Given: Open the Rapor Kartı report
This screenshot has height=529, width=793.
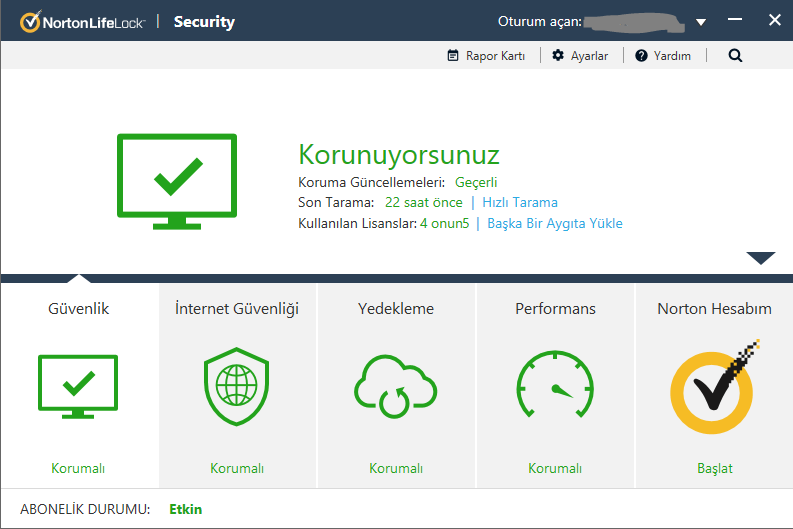Looking at the screenshot, I should point(486,56).
